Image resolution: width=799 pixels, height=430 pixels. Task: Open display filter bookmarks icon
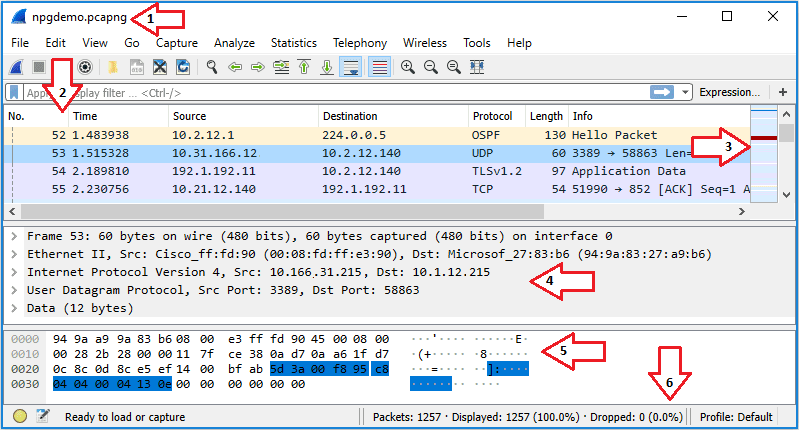[14, 92]
